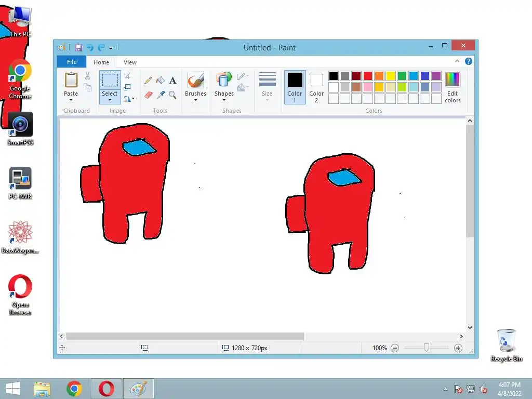
Task: Switch to the Home tab
Action: 101,62
